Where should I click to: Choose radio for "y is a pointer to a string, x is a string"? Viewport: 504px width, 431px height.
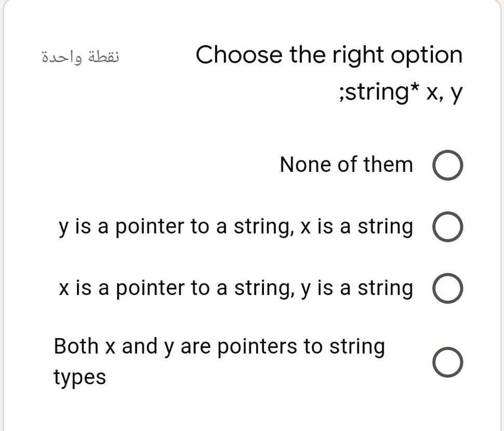448,227
